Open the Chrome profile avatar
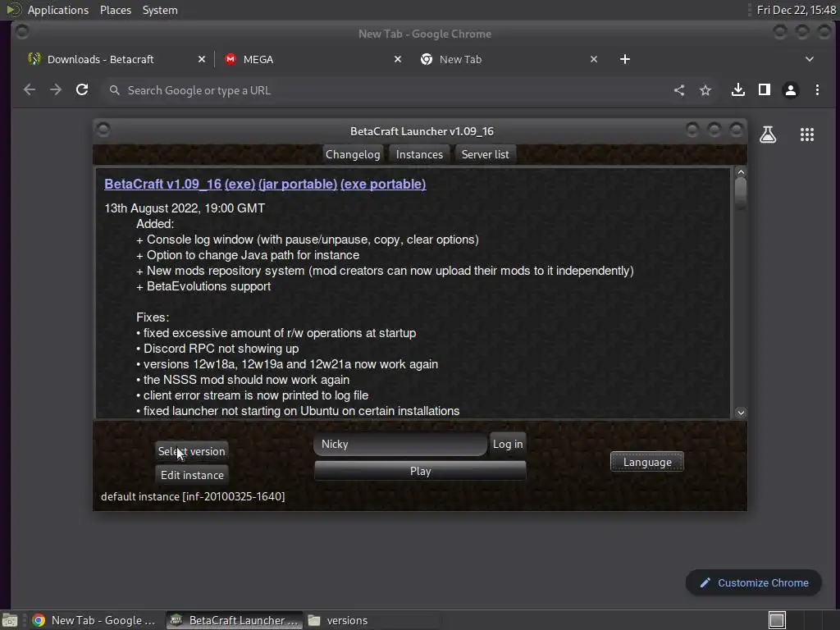Screen dimensions: 840x630 point(790,90)
